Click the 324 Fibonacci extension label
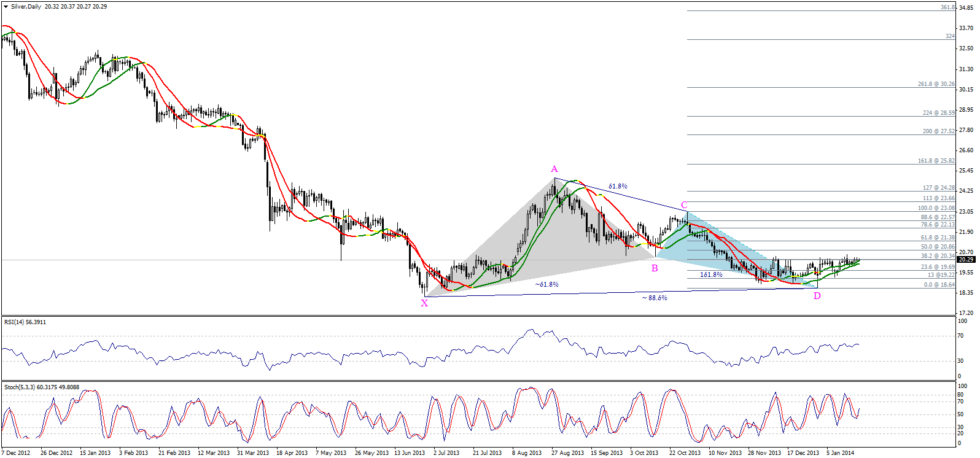Viewport: 980px width, 458px height. [x=950, y=36]
